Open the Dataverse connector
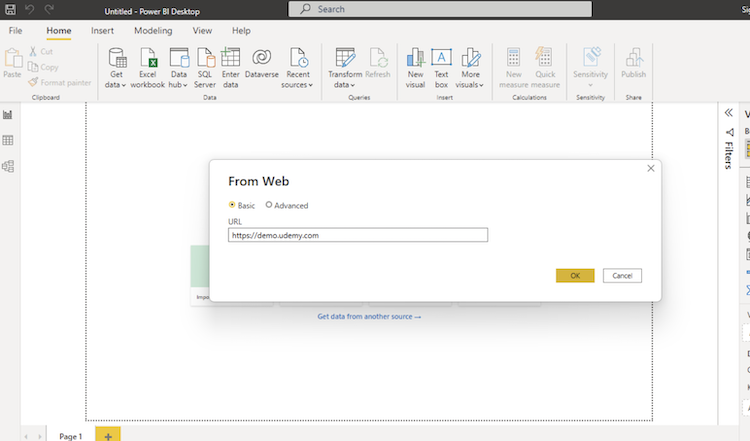 tap(262, 63)
